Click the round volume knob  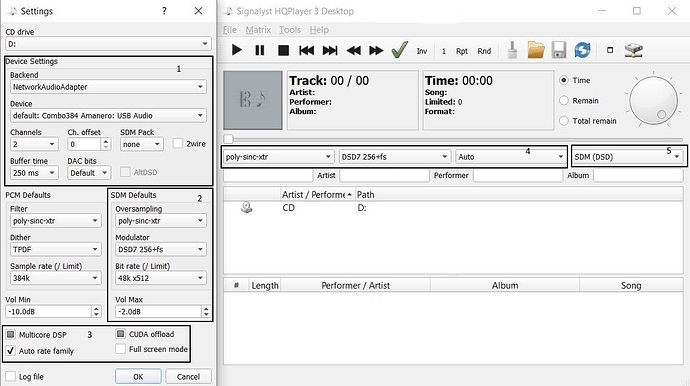tap(653, 100)
